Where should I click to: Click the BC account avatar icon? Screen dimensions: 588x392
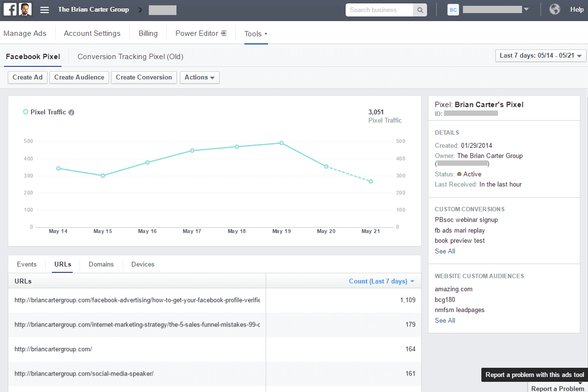pos(453,10)
